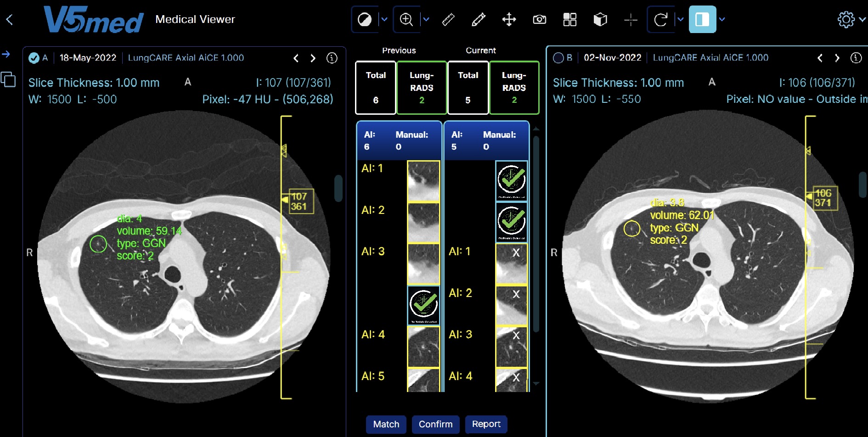Activate the pan move tool
868x437 pixels.
point(509,19)
